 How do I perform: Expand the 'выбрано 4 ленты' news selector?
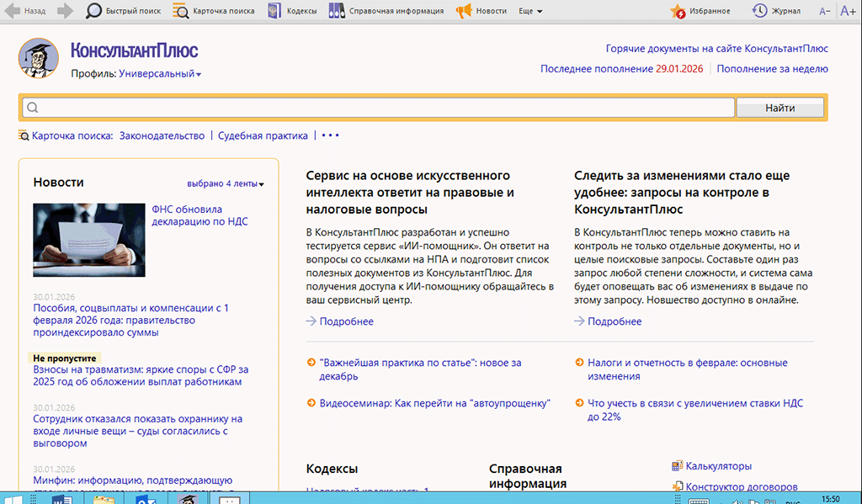pyautogui.click(x=226, y=183)
